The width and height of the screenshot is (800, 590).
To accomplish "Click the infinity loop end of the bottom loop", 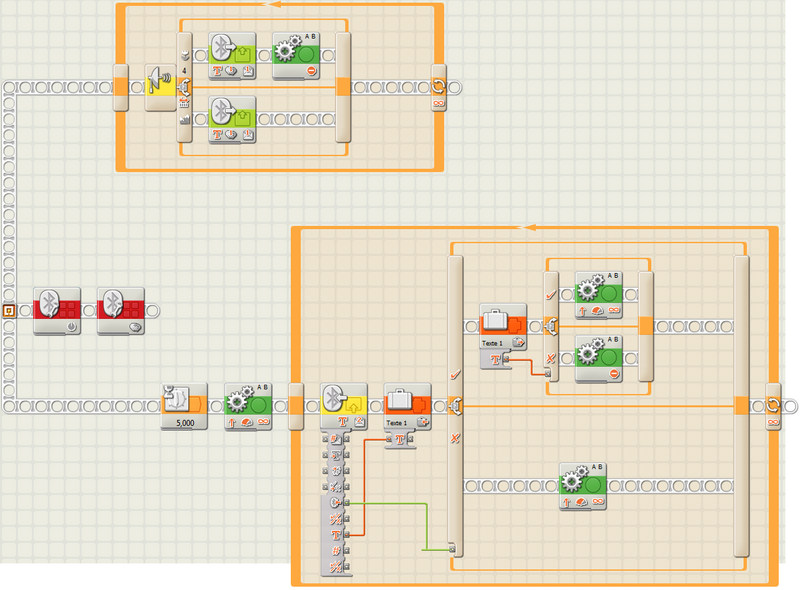I will point(773,405).
